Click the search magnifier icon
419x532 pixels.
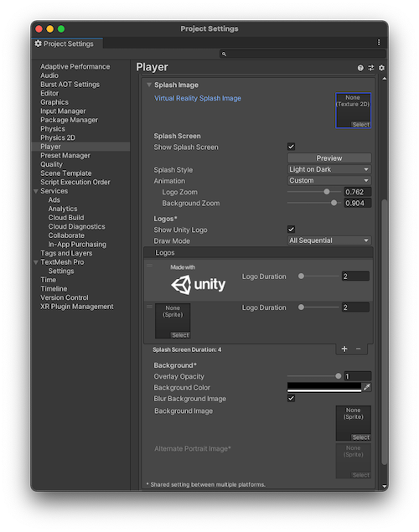coord(224,54)
